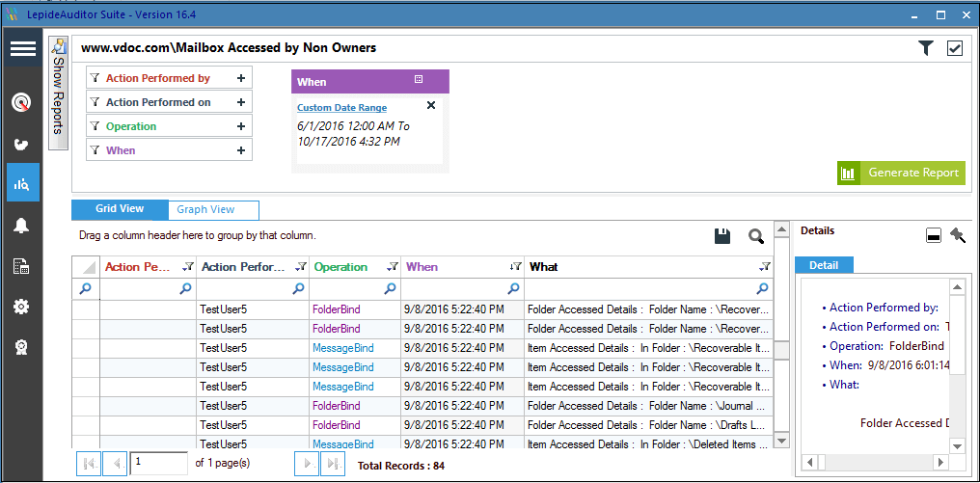Click grid vertical scrollbar down arrow
Viewport: 980px width, 483px height.
[781, 440]
